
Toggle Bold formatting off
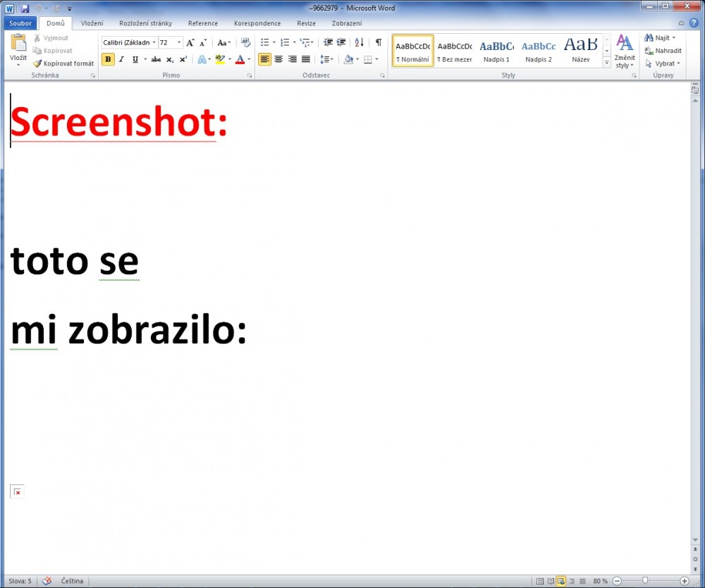click(x=108, y=60)
